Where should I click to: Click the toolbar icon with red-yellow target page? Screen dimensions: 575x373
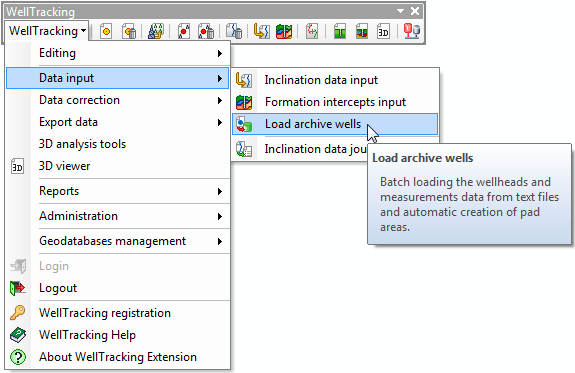pos(106,31)
